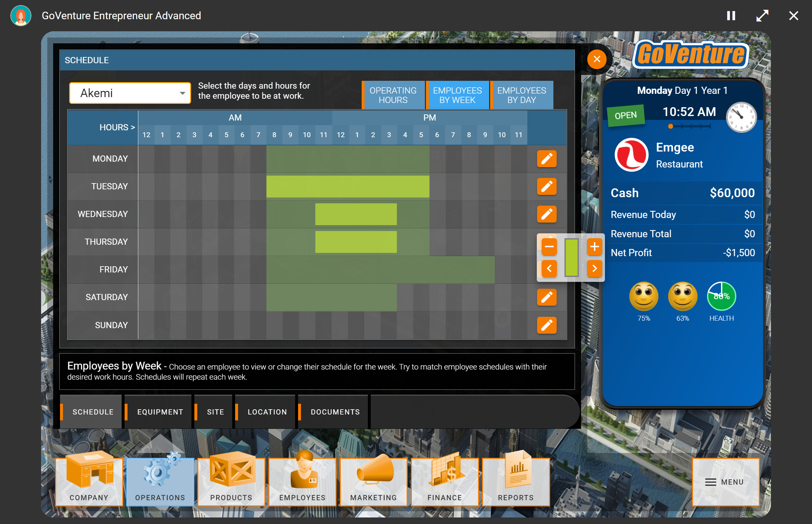Click the plus button to extend the shift
Image resolution: width=812 pixels, height=524 pixels.
click(x=594, y=247)
